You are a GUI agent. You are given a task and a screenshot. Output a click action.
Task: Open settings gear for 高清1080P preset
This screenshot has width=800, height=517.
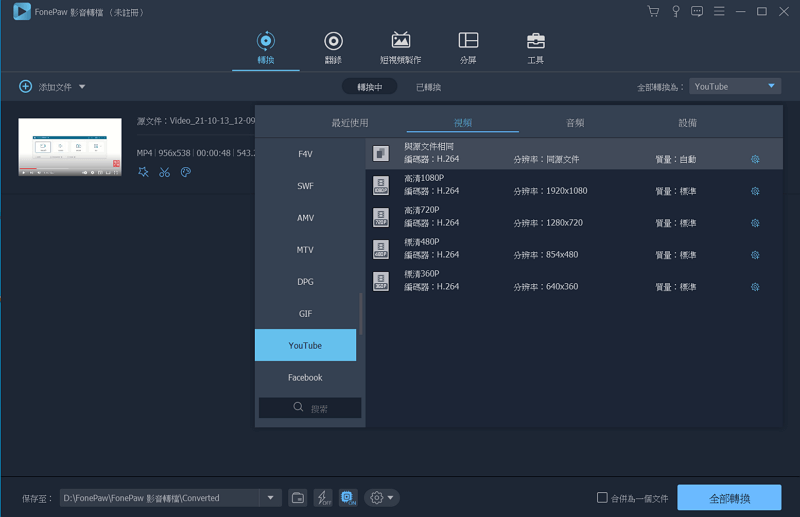755,191
